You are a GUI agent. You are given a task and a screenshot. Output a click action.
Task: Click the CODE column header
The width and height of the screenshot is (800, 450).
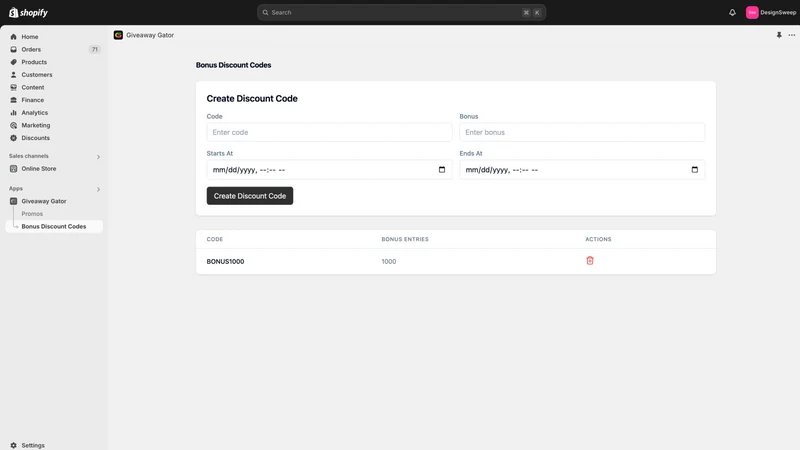click(215, 239)
